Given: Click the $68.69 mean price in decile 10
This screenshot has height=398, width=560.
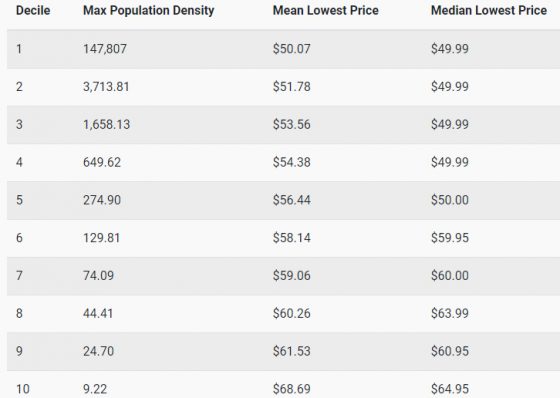Looking at the screenshot, I should 292,389.
